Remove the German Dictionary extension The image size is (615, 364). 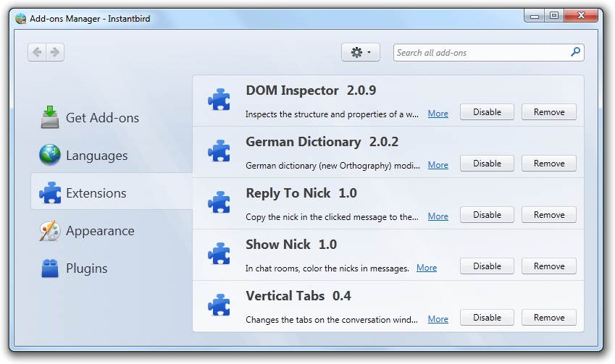pyautogui.click(x=548, y=164)
